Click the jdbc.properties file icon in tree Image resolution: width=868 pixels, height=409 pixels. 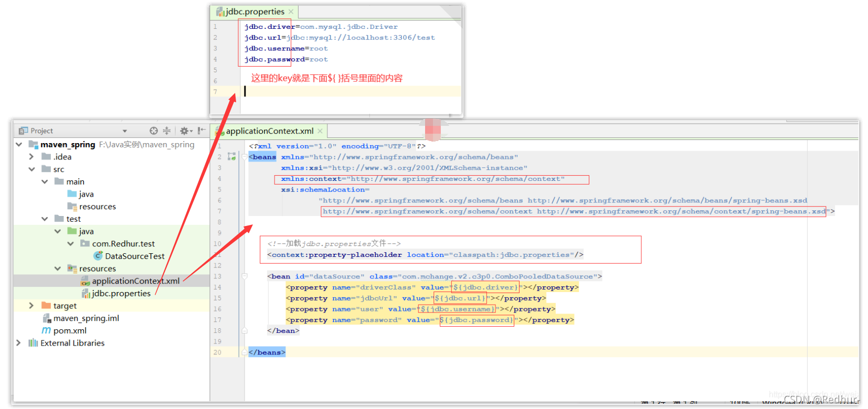tap(86, 294)
